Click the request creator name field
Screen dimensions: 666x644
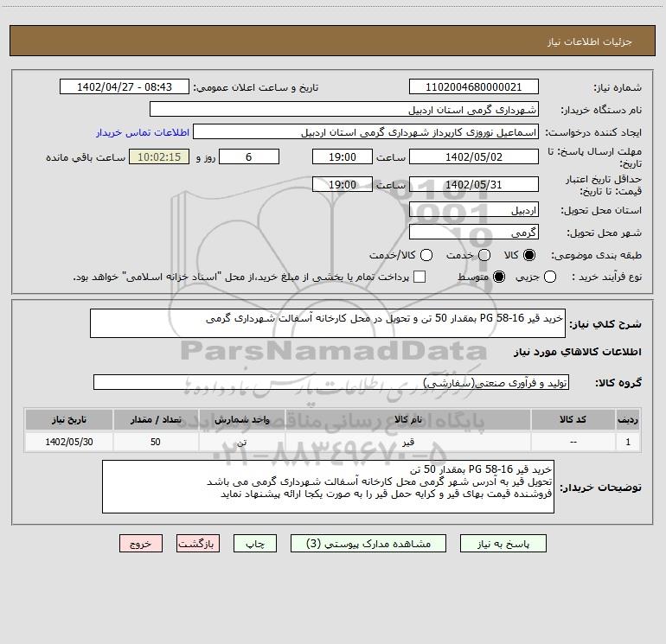coord(366,132)
